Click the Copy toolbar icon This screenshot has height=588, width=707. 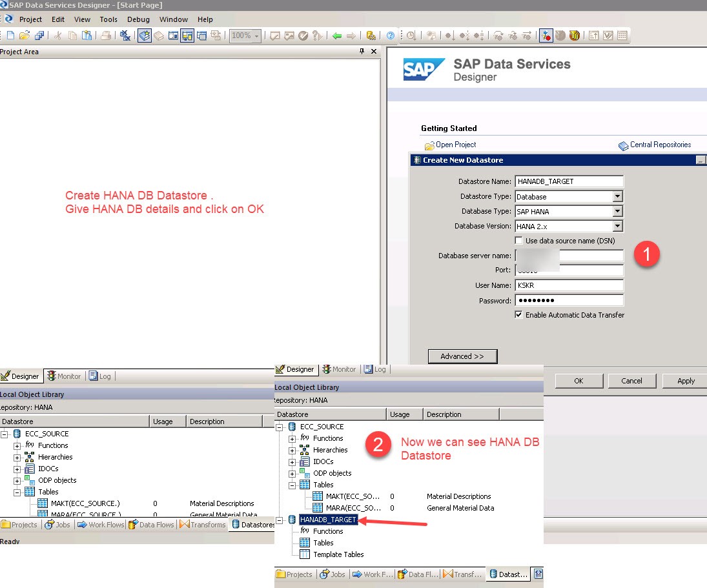tap(72, 35)
